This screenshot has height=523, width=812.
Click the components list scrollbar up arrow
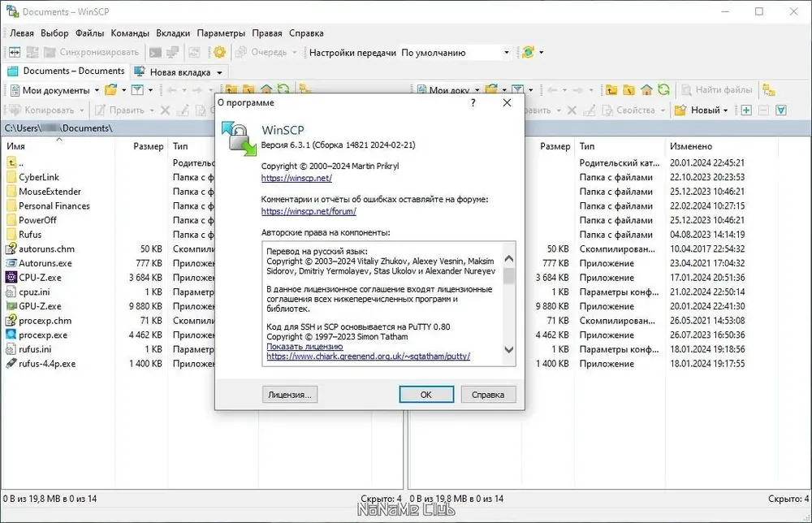[x=509, y=258]
